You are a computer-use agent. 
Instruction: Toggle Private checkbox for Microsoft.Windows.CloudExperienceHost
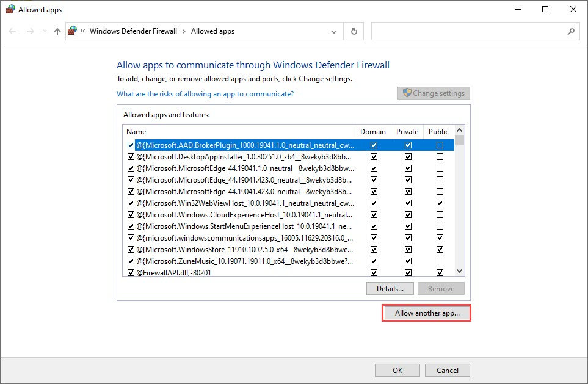[408, 214]
